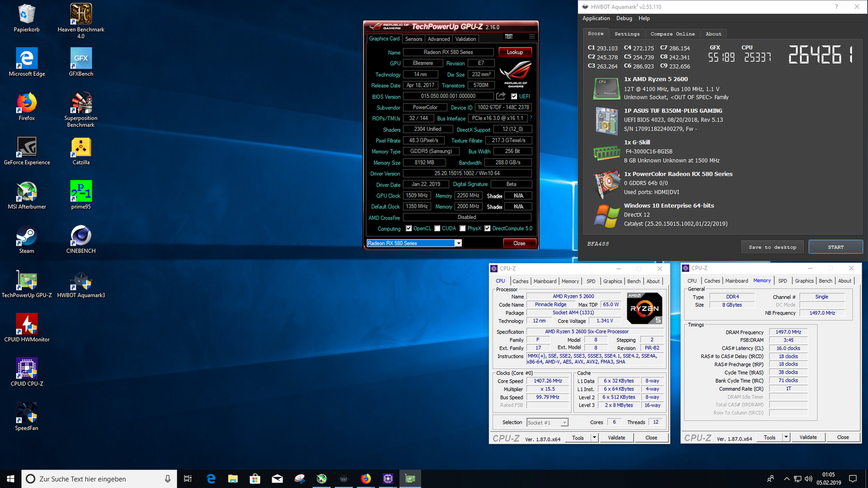Toggle CUDA computing checkbox
Viewport: 868px width, 488px height.
pyautogui.click(x=437, y=228)
